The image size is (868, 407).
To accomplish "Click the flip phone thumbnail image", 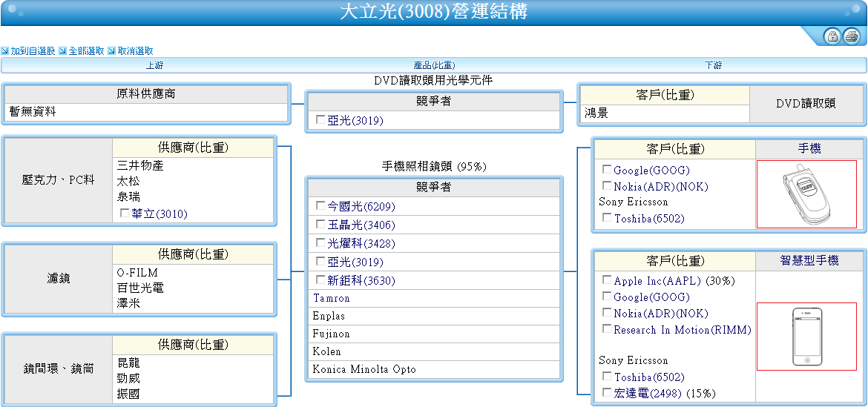I will (806, 194).
